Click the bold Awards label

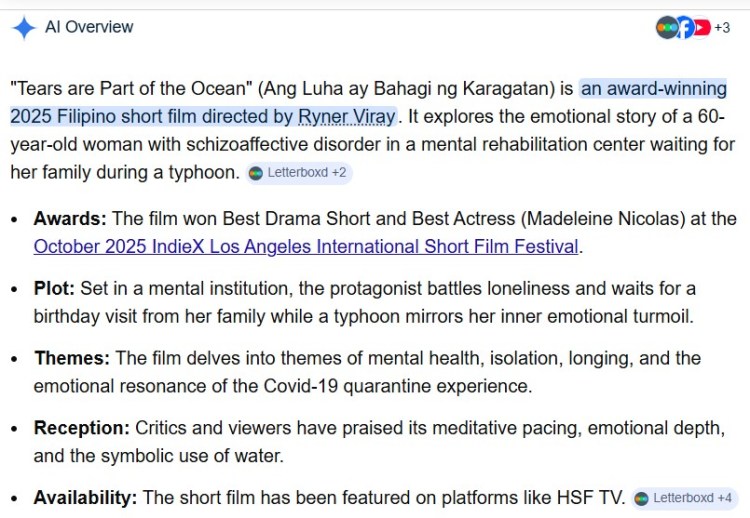(70, 218)
